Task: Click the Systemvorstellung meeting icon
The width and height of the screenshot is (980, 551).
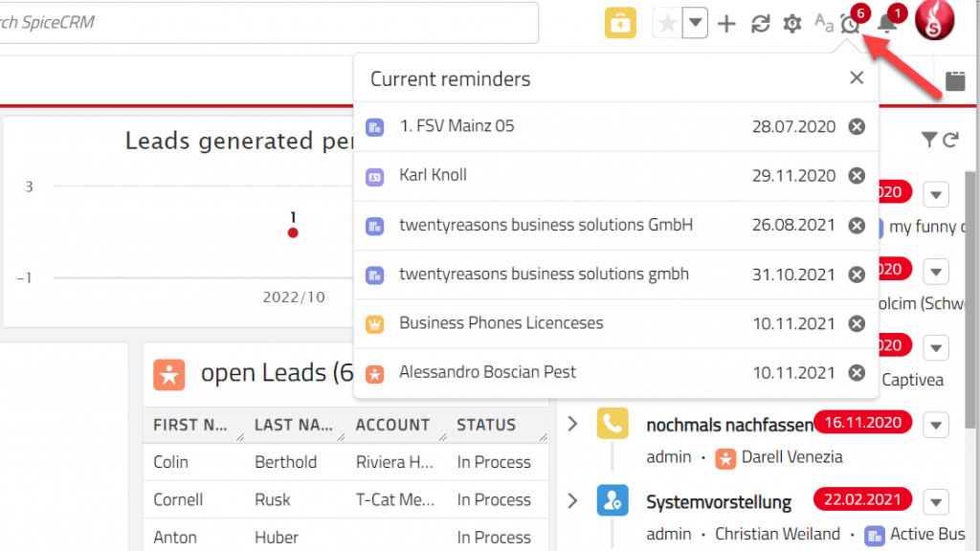Action: (612, 499)
